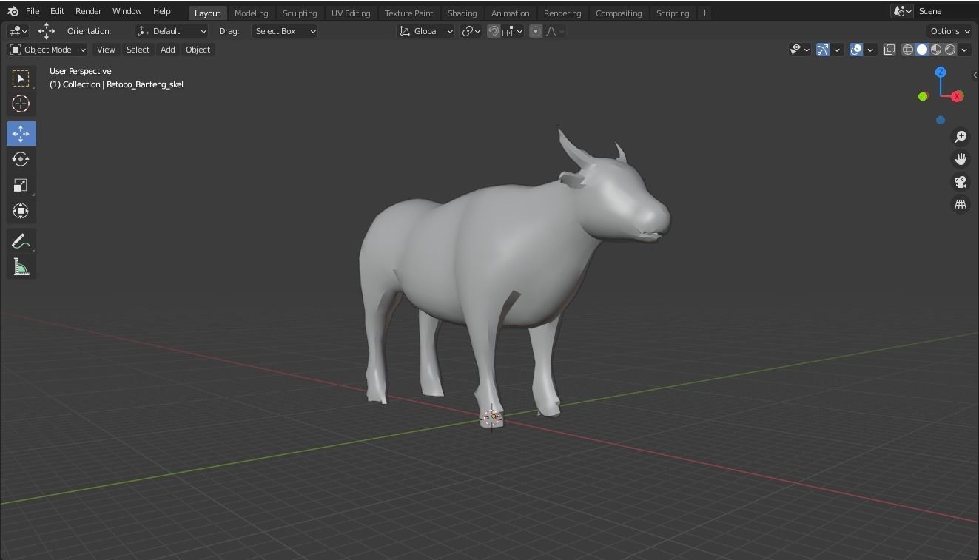Click the Zoom magnifier navigation icon
This screenshot has width=979, height=560.
(x=961, y=137)
